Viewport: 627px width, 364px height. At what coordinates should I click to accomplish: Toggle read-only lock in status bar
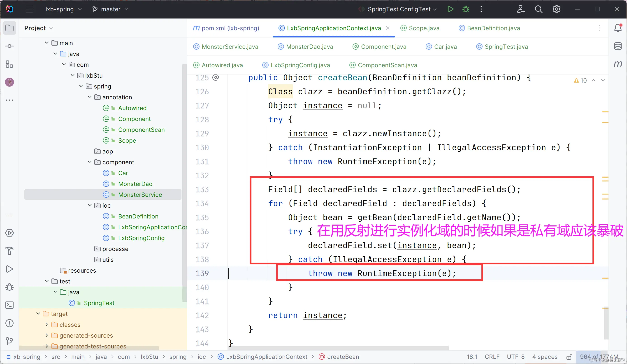coord(569,357)
